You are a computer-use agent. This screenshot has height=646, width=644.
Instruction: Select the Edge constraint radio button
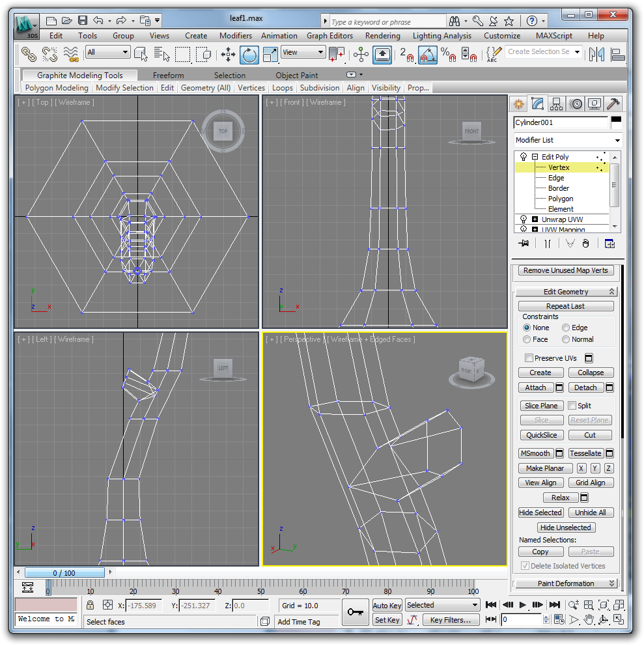click(566, 328)
